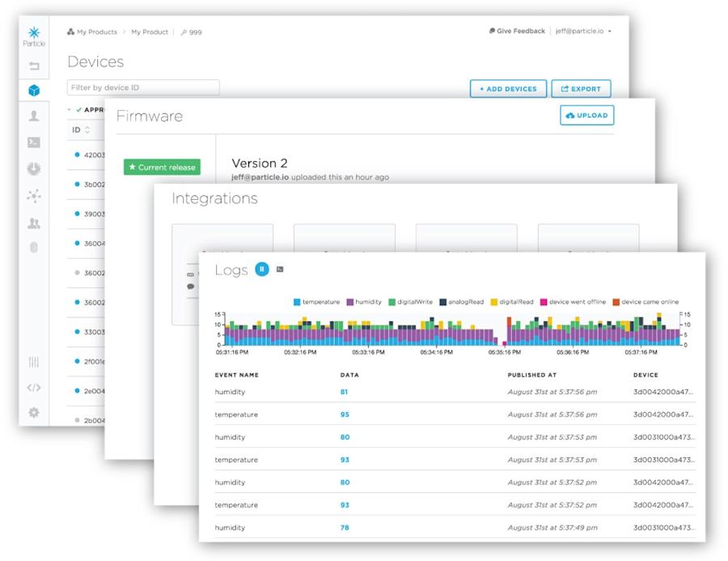The image size is (728, 561).
Task: Toggle the temperature series in the legend
Action: [316, 302]
